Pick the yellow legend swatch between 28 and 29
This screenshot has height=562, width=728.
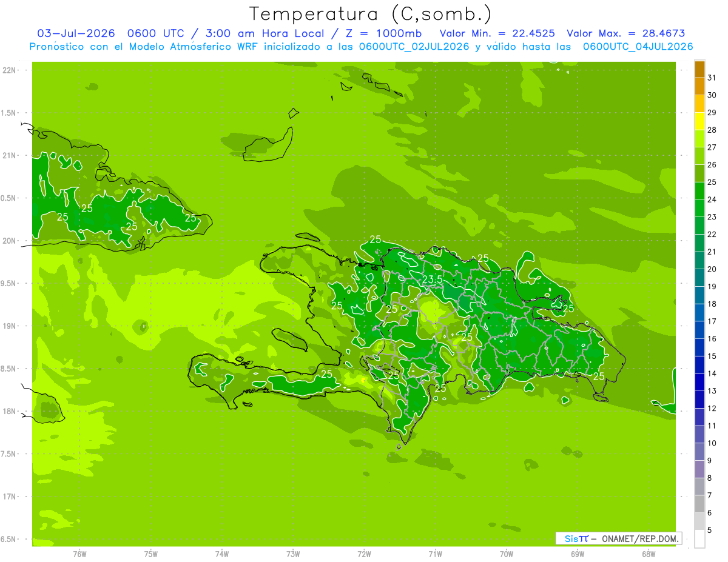(699, 121)
